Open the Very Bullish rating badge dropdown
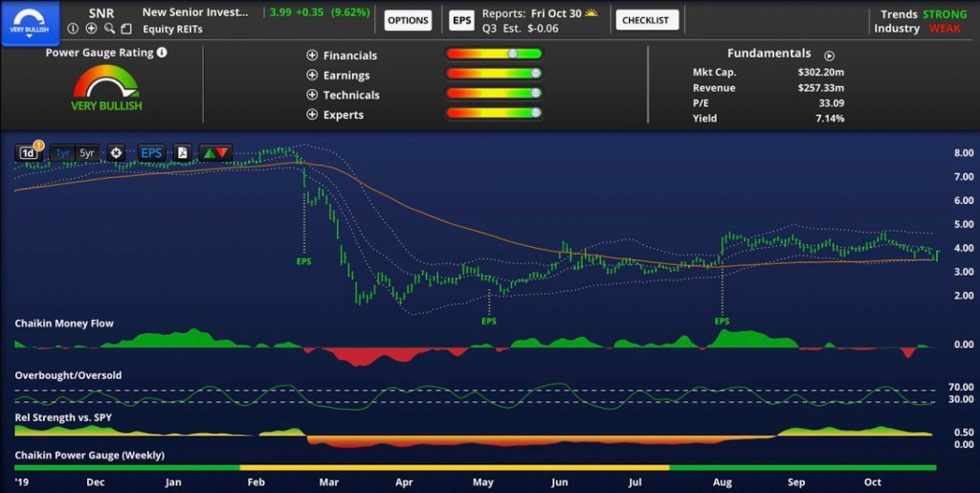This screenshot has height=493, width=980. click(x=29, y=19)
